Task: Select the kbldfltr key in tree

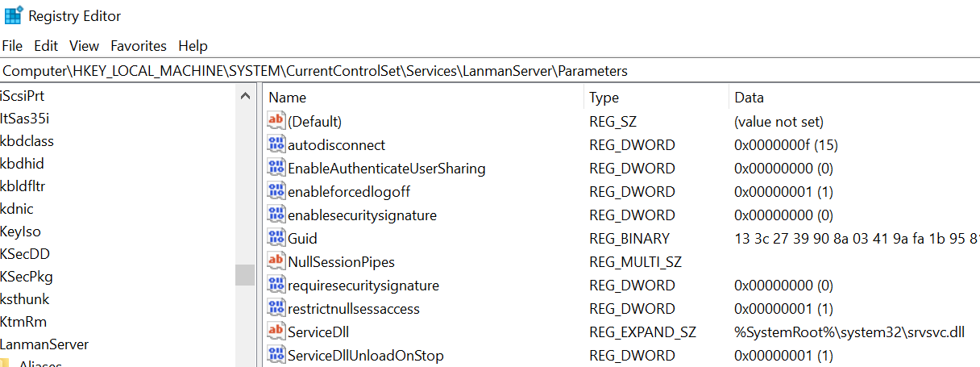Action: (x=23, y=186)
